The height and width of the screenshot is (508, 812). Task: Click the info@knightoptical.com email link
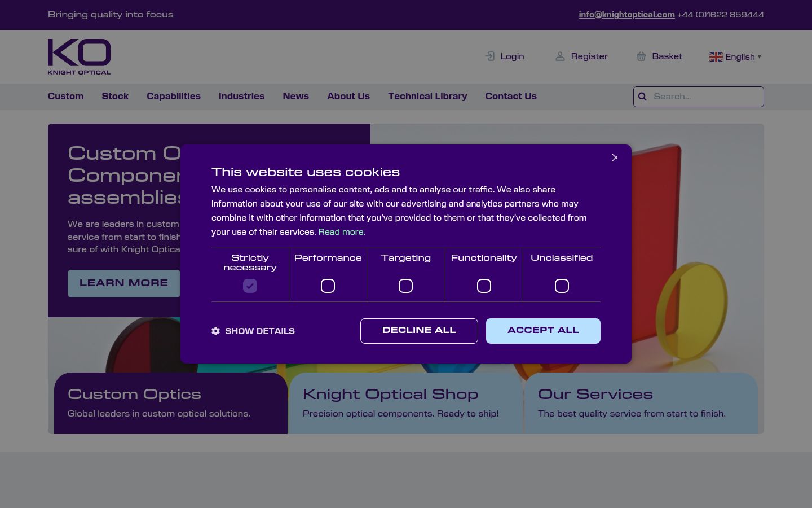(626, 15)
